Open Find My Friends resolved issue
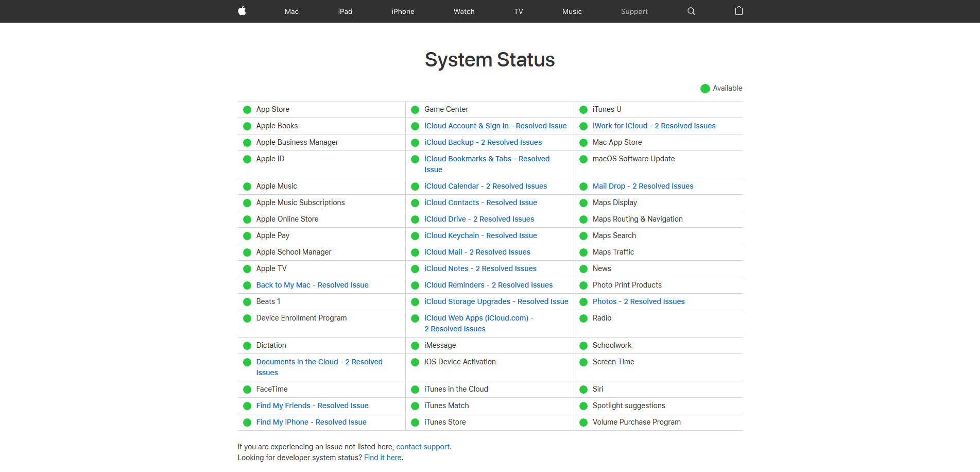The width and height of the screenshot is (980, 472). point(312,406)
